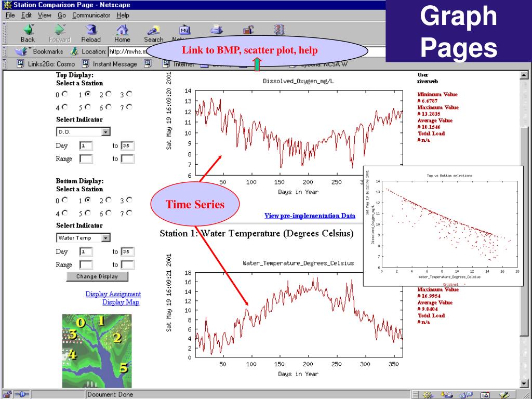
Task: Open the Inbox from the component bar
Action: click(446, 395)
